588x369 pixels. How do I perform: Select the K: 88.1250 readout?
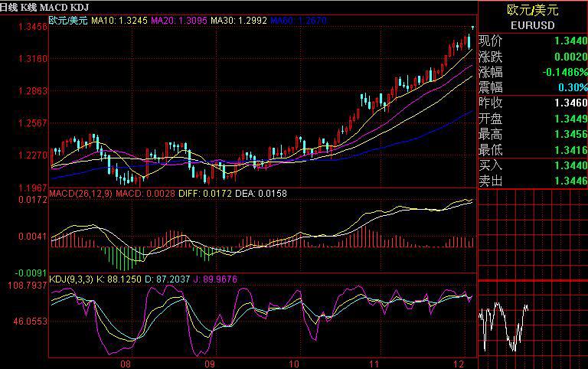point(119,279)
